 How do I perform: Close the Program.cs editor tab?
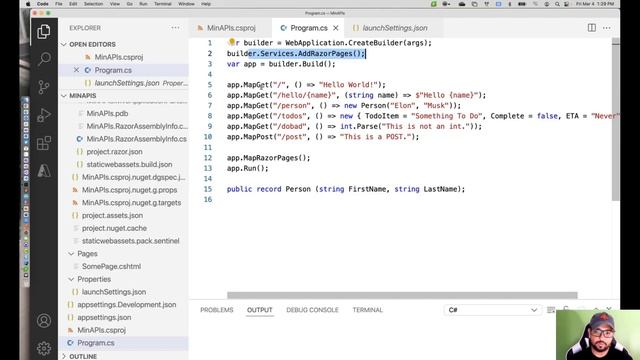pyautogui.click(x=336, y=28)
